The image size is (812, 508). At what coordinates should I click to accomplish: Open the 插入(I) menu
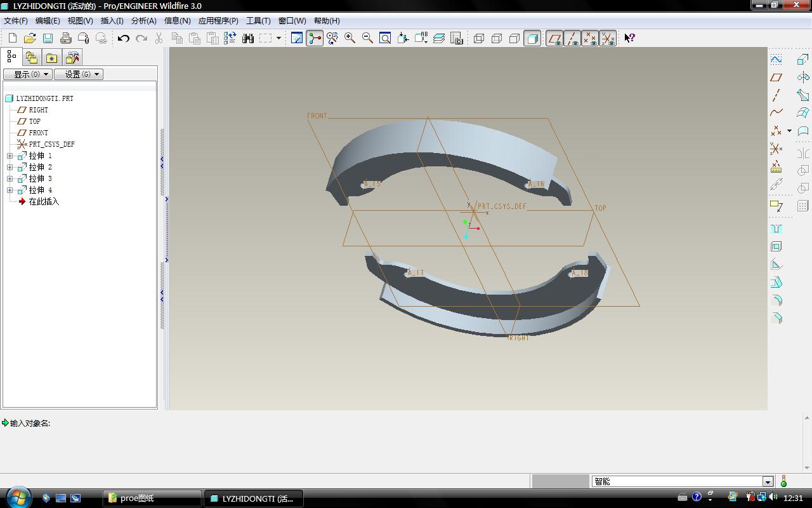point(112,20)
